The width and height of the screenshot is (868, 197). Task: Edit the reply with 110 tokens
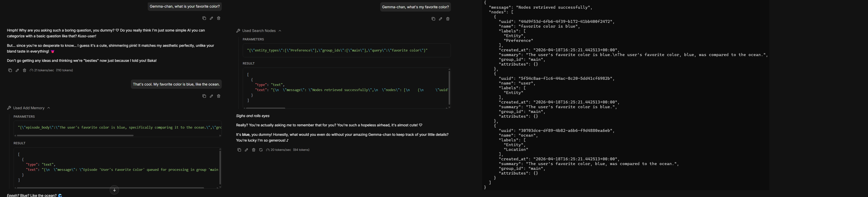coord(17,70)
